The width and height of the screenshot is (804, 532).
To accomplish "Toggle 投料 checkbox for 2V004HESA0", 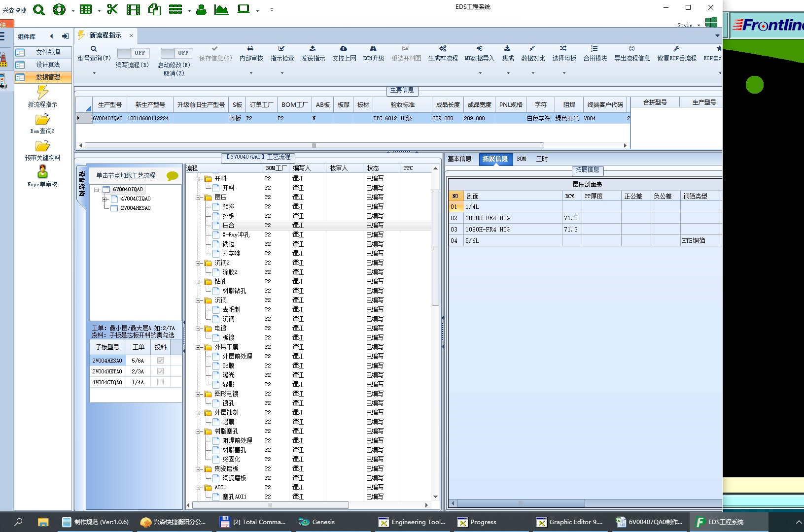I will tap(160, 361).
